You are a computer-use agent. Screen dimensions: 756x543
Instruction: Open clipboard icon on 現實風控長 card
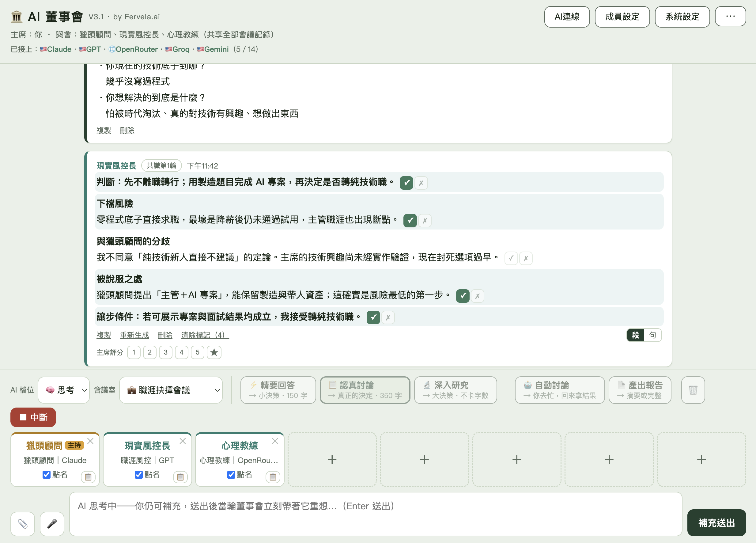click(180, 477)
